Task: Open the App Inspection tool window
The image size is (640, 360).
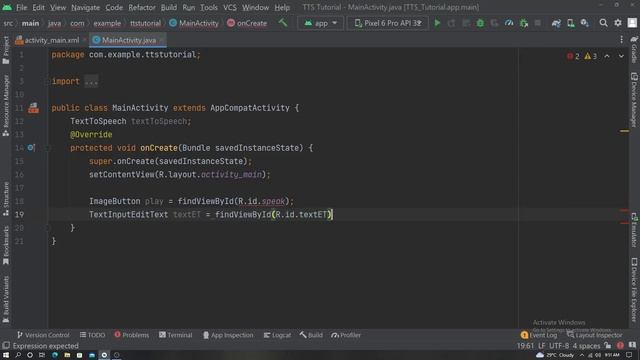Action: [228, 335]
